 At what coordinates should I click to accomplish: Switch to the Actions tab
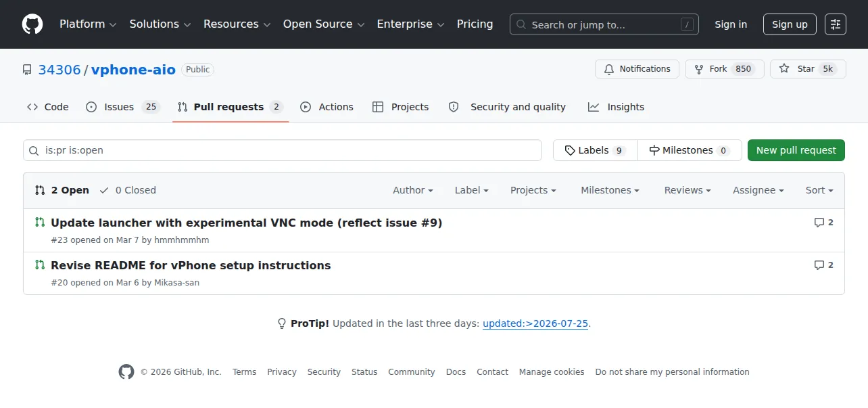(327, 107)
